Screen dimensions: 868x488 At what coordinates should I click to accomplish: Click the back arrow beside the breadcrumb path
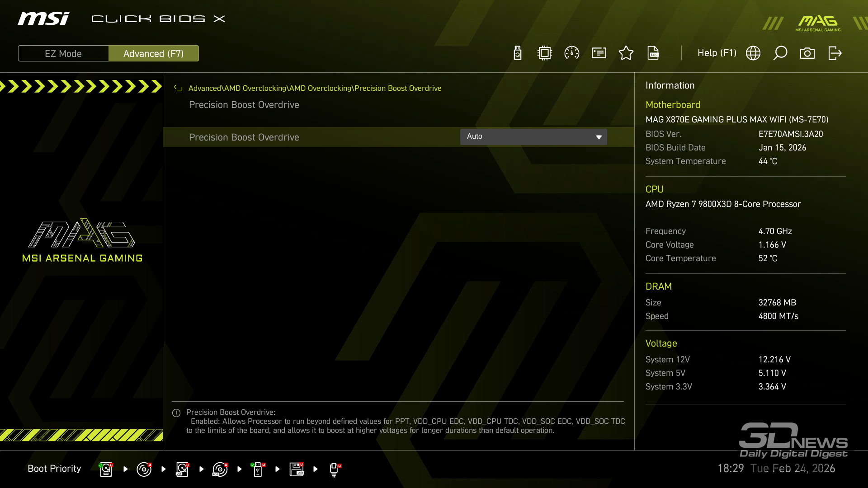(178, 89)
